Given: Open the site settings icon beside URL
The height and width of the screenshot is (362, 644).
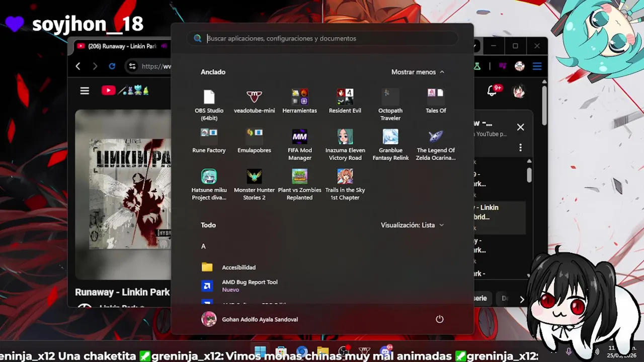Looking at the screenshot, I should [x=132, y=66].
